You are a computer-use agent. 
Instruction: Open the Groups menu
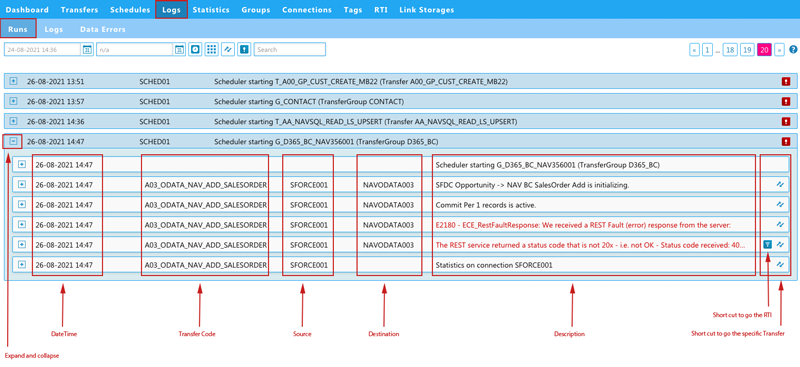point(256,10)
